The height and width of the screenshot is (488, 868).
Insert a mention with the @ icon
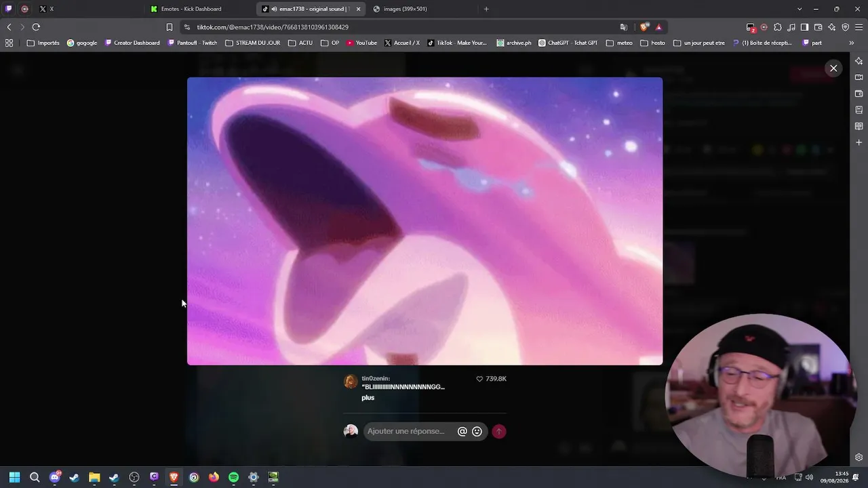click(x=462, y=431)
